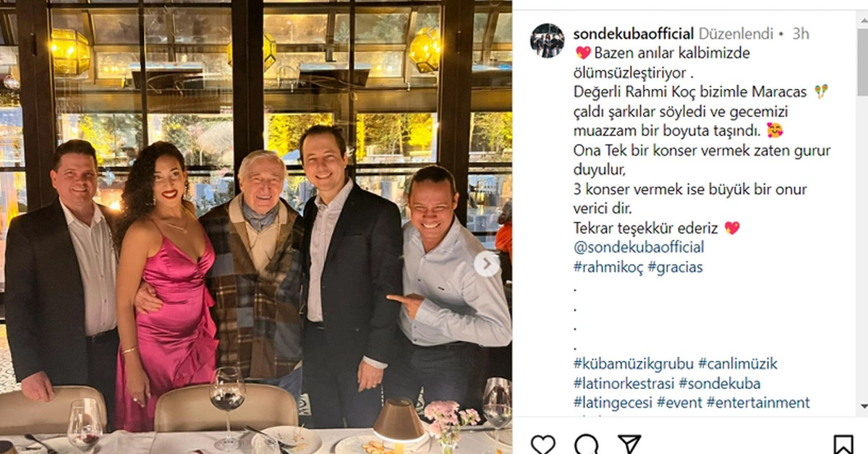This screenshot has width=868, height=454.
Task: Open comments with speech bubble icon
Action: coord(587,443)
